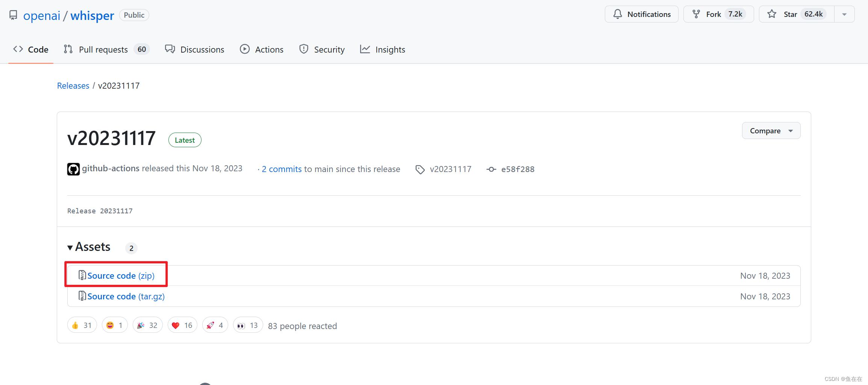Download Source code (zip)

tap(121, 276)
